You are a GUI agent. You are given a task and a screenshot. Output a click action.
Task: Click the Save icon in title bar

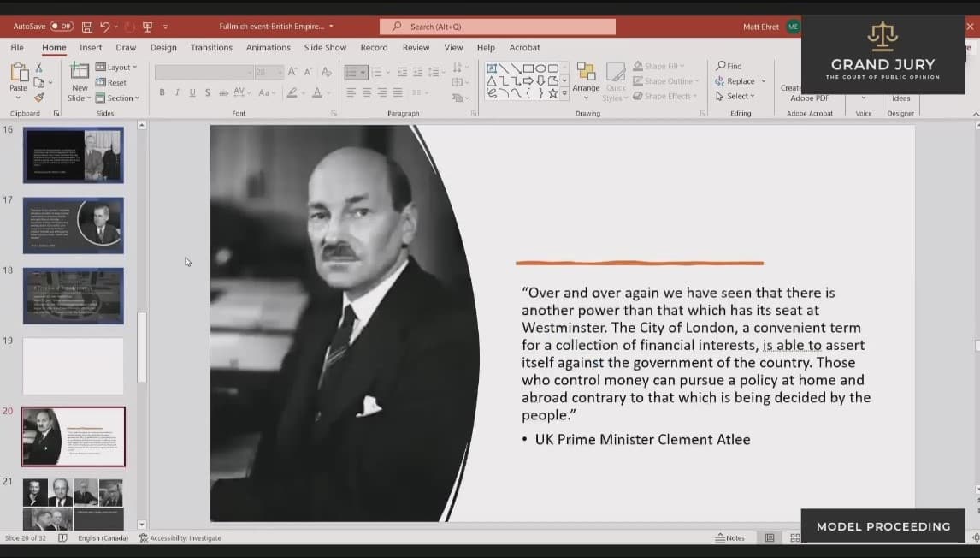tap(87, 27)
